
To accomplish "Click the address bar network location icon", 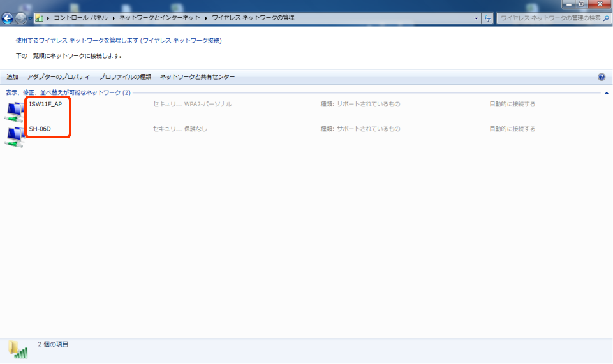I will [x=40, y=18].
